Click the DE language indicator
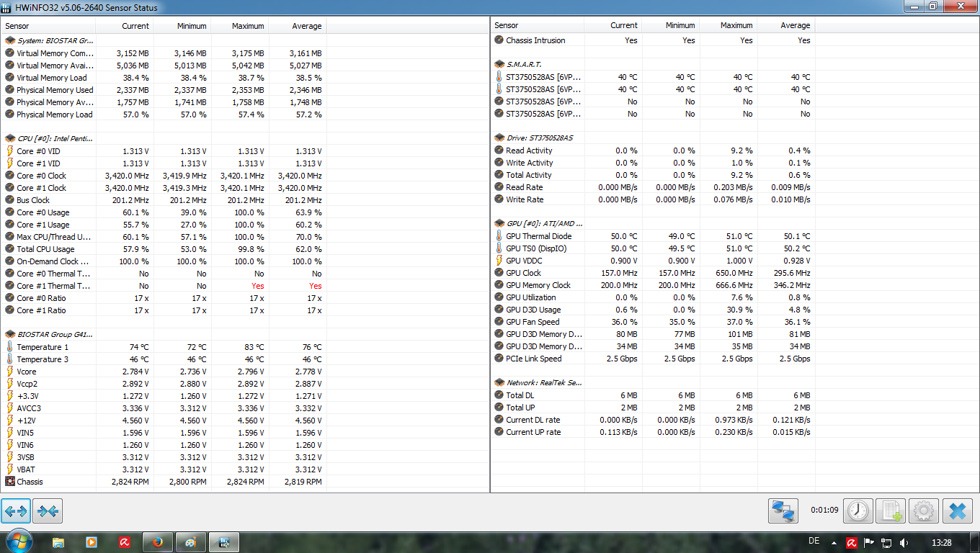The width and height of the screenshot is (980, 553). [815, 541]
